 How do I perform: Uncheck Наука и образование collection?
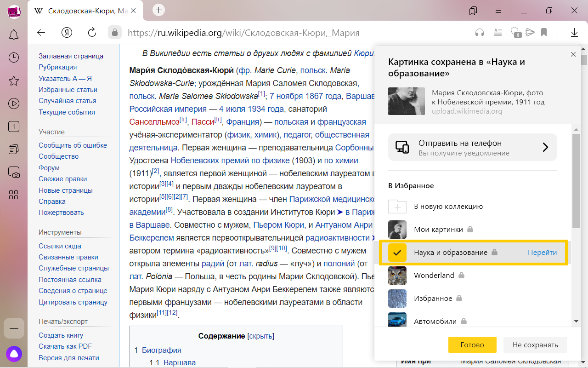tap(397, 253)
